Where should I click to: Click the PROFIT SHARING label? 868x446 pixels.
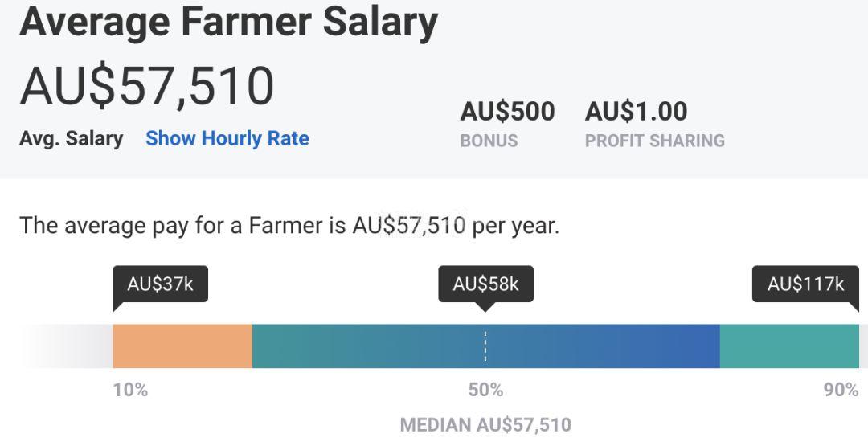point(655,141)
